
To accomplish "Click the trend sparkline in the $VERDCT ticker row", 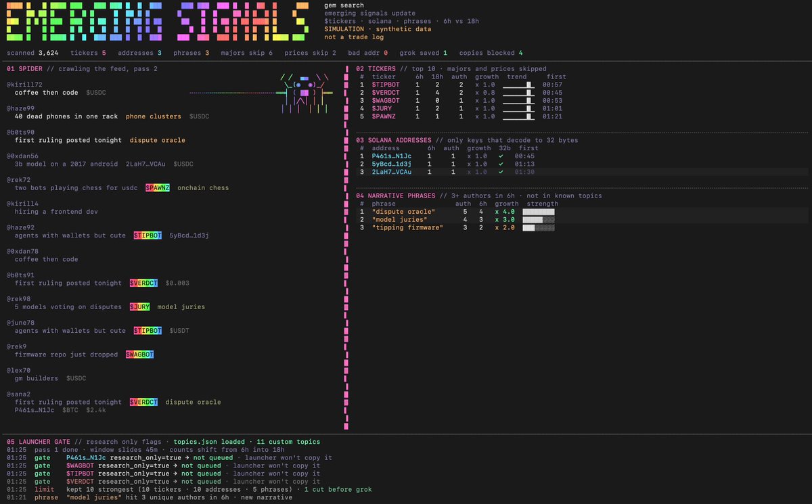I will point(518,93).
